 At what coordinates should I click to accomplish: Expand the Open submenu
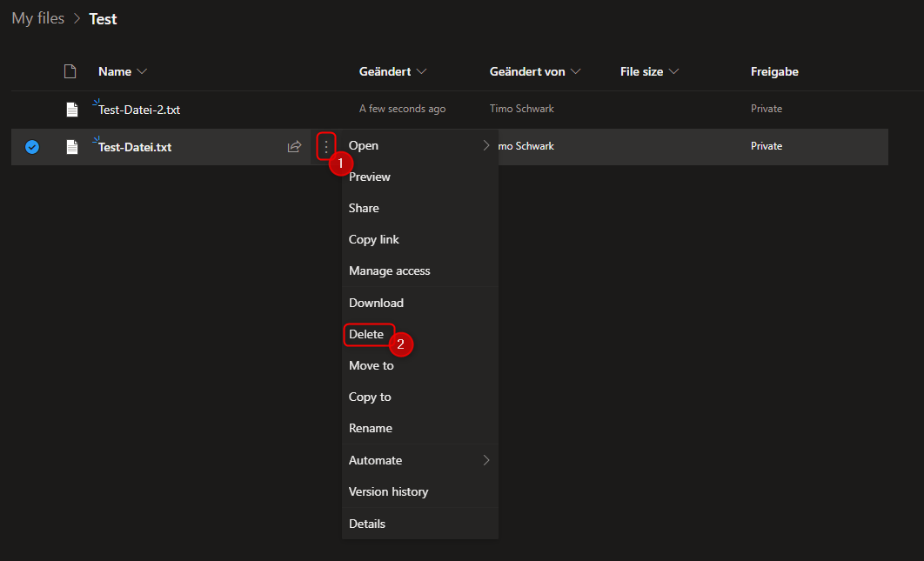click(486, 145)
